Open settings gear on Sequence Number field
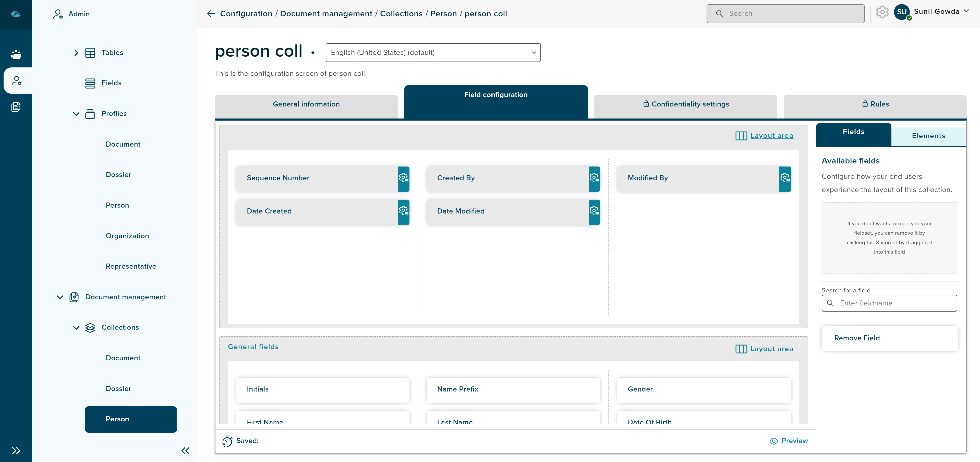Viewport: 980px width, 462px height. [403, 178]
